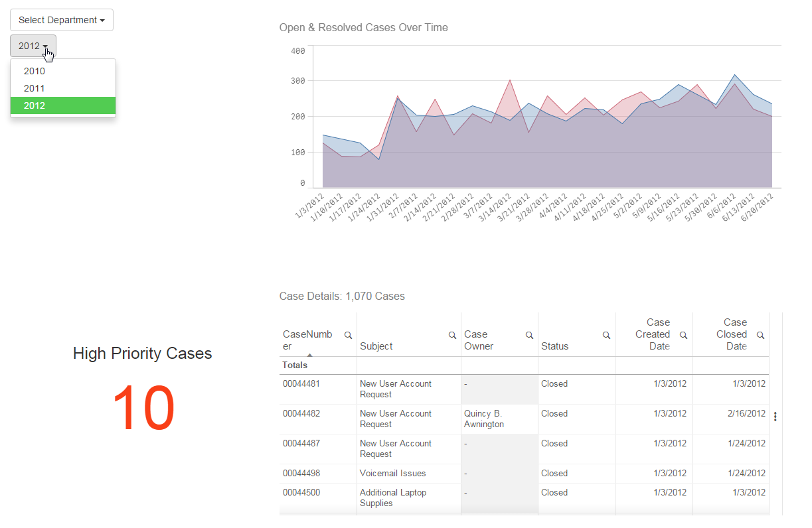Click the Case Created Date header
This screenshot has height=528, width=812.
pyautogui.click(x=653, y=334)
